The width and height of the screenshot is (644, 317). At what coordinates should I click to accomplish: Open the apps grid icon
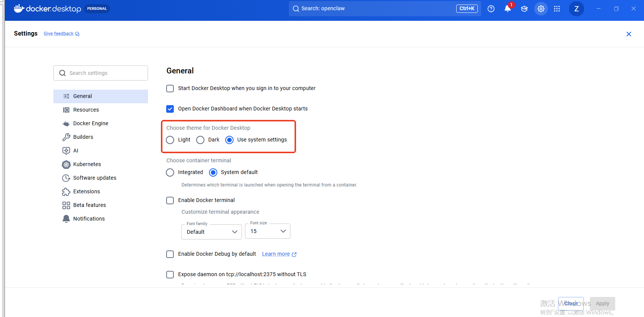(x=557, y=9)
